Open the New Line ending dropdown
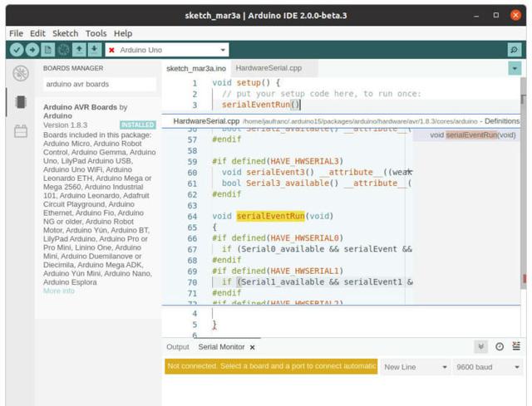Image resolution: width=532 pixels, height=406 pixels. (416, 367)
